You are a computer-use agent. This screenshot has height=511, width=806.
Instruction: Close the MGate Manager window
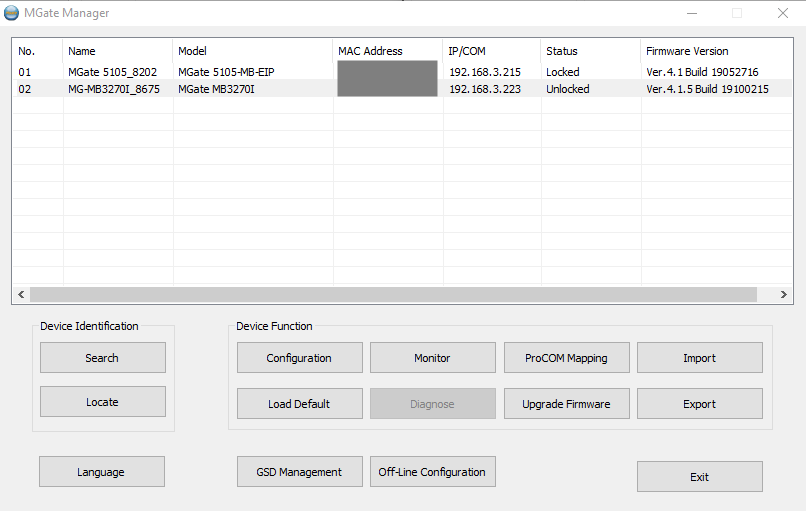tap(783, 13)
